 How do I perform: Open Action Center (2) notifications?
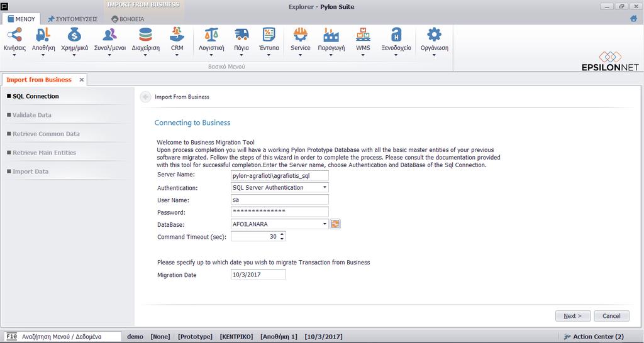[x=594, y=337]
